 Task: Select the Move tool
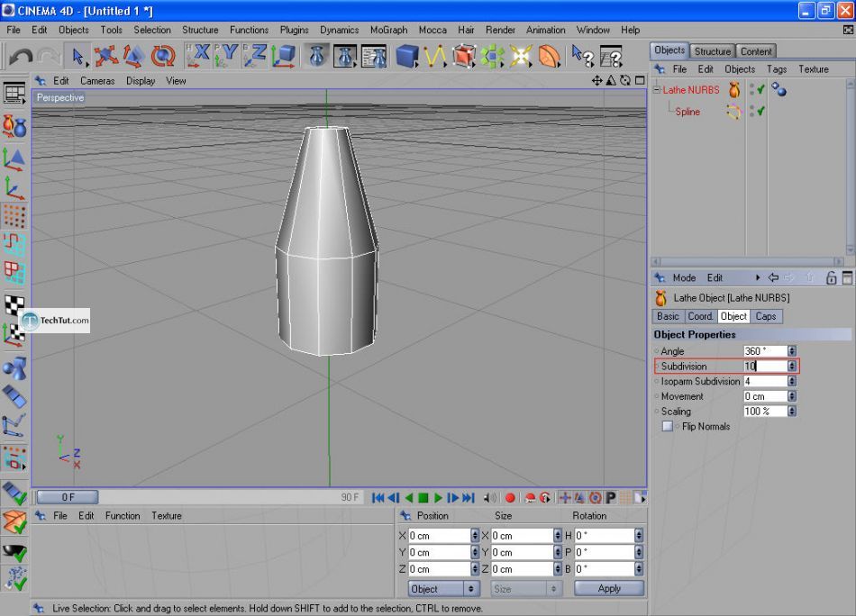coord(105,56)
